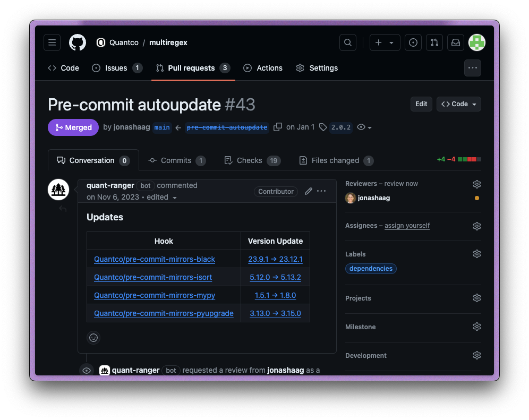Open notification subscription eye dropdown
Image resolution: width=529 pixels, height=420 pixels.
pyautogui.click(x=364, y=127)
